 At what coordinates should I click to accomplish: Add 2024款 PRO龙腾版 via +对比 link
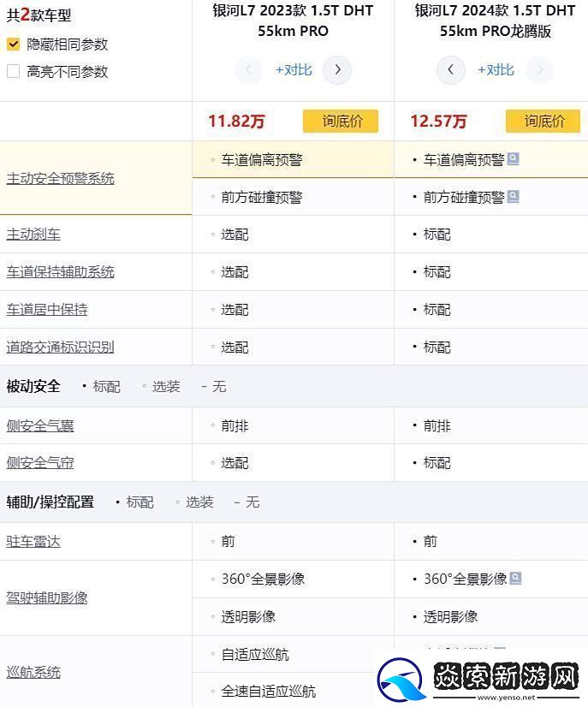[x=496, y=70]
